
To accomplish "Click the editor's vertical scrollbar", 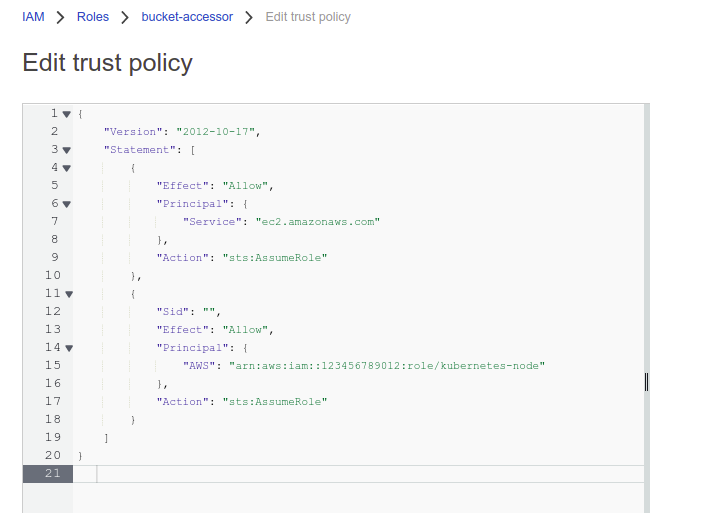I will [x=646, y=250].
